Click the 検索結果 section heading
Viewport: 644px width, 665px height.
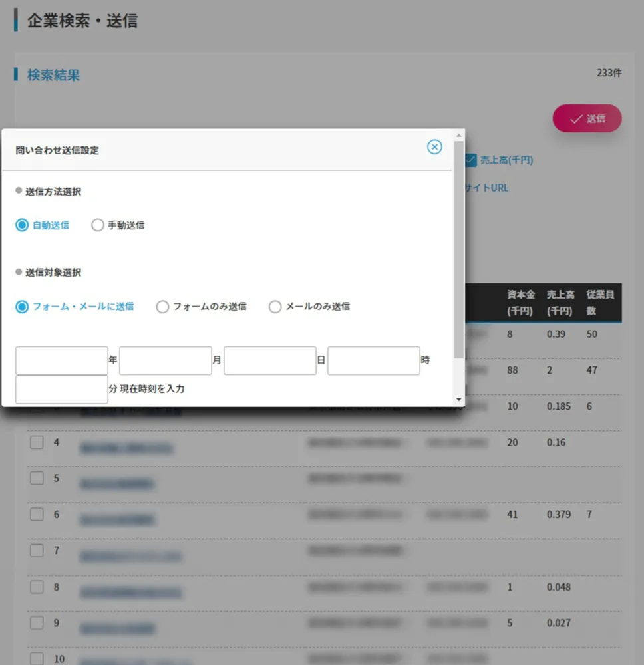pos(53,75)
